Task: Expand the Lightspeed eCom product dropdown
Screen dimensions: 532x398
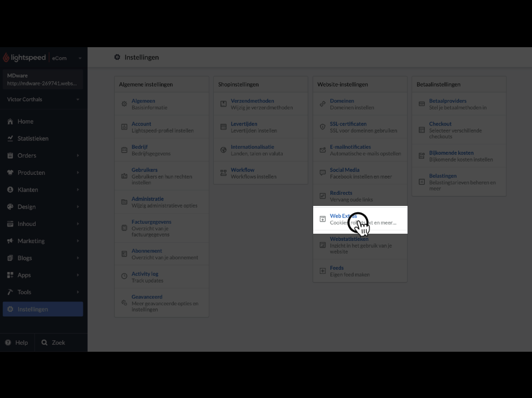Action: 80,58
